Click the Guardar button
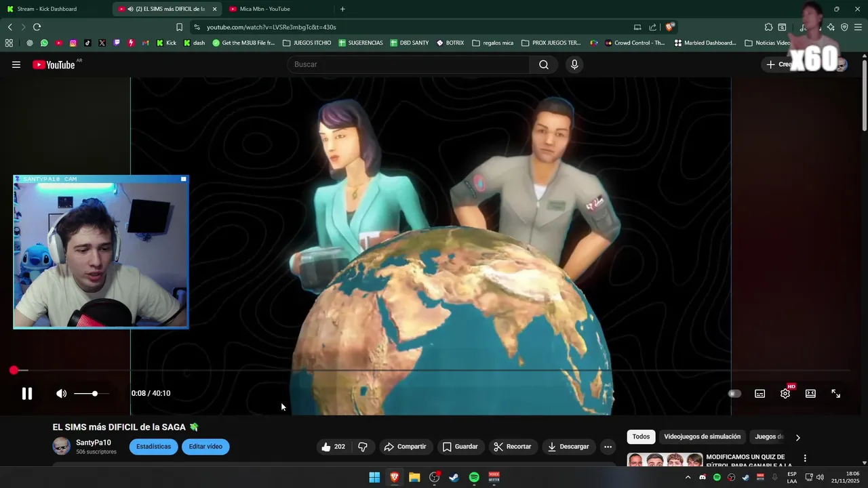868x488 pixels. [x=460, y=447]
